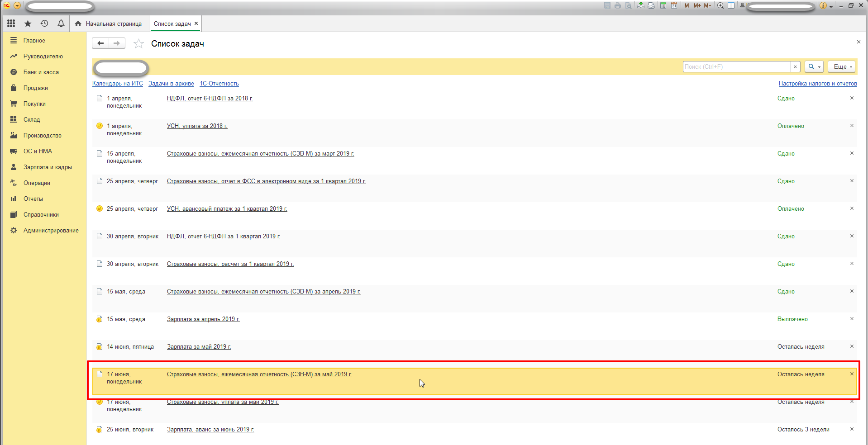Open the Календарь на ИТС link
This screenshot has width=868, height=445.
[x=118, y=84]
